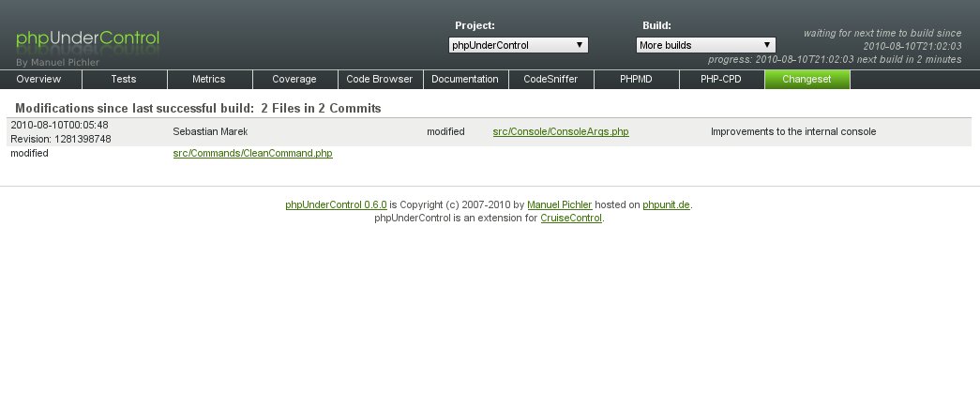The height and width of the screenshot is (408, 980).
Task: Expand the Project dropdown showing phpUnderControl
Action: tap(518, 45)
